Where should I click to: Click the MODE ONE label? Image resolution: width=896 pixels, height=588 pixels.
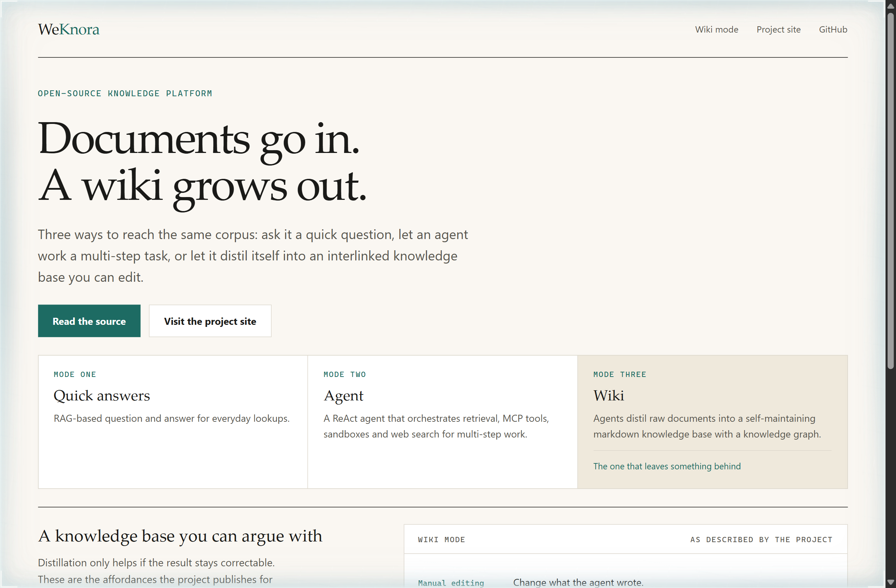pyautogui.click(x=75, y=374)
